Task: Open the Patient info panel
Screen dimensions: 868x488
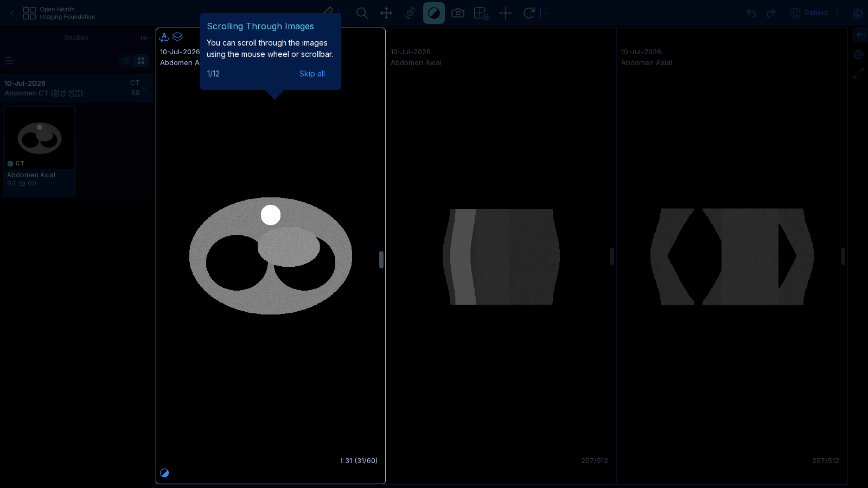Action: click(x=809, y=13)
